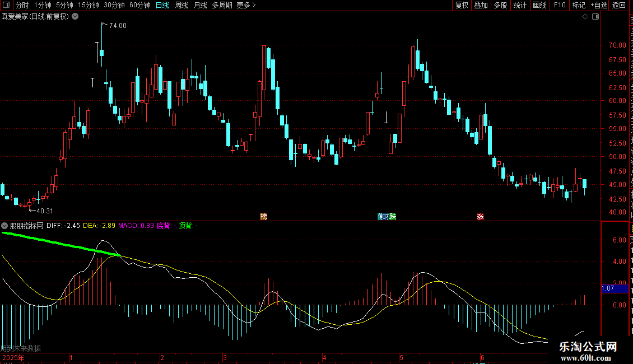Add stock with +自选 button

click(x=599, y=5)
